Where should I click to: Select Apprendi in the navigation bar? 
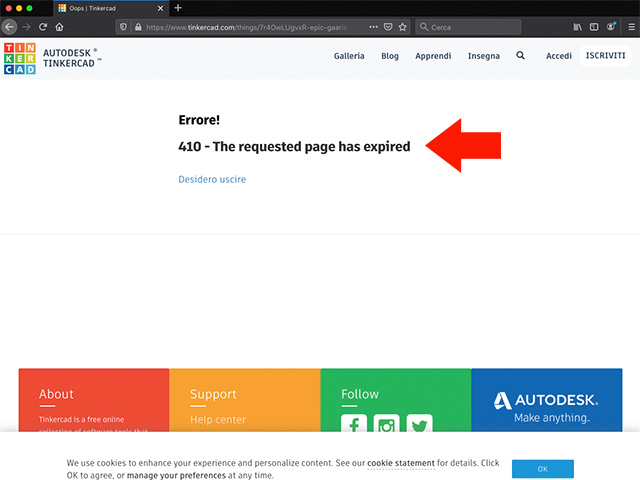tap(433, 56)
